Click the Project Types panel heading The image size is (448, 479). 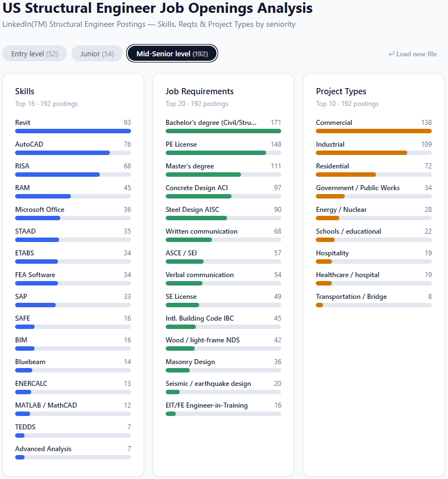coord(341,91)
